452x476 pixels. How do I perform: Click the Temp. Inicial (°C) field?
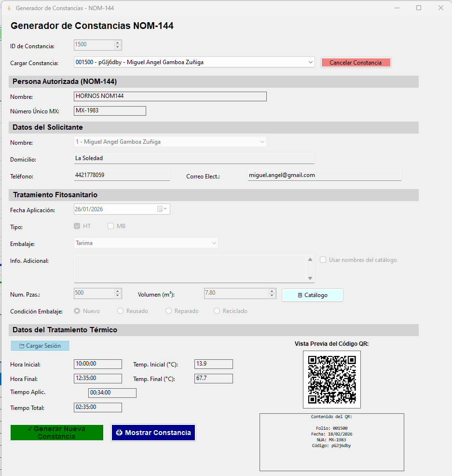pyautogui.click(x=214, y=364)
